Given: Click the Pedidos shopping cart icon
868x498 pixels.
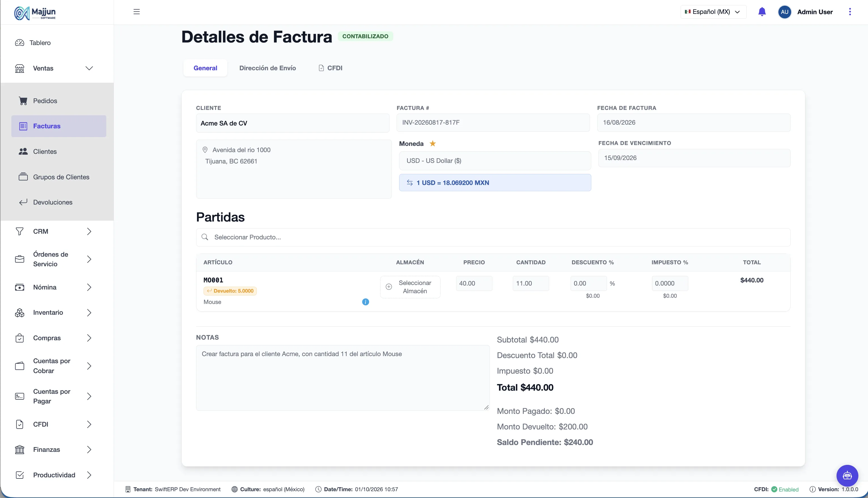Looking at the screenshot, I should [x=23, y=101].
